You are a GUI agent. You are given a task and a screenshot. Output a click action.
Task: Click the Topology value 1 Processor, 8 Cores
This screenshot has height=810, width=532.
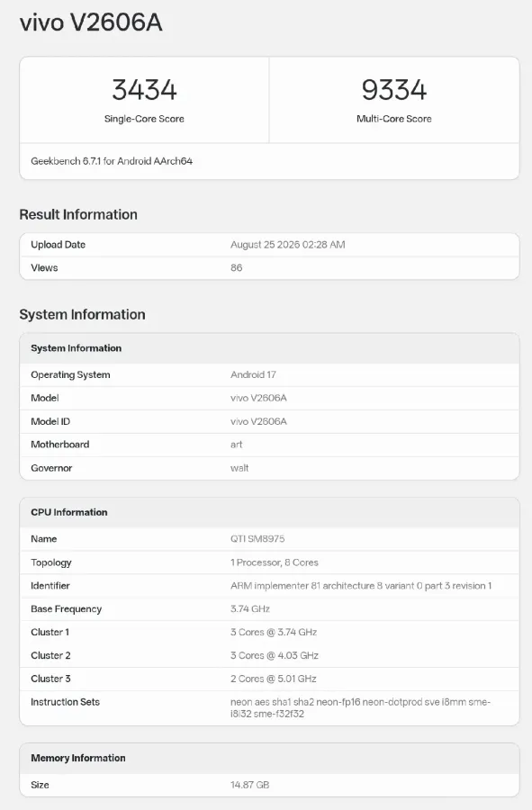(275, 562)
